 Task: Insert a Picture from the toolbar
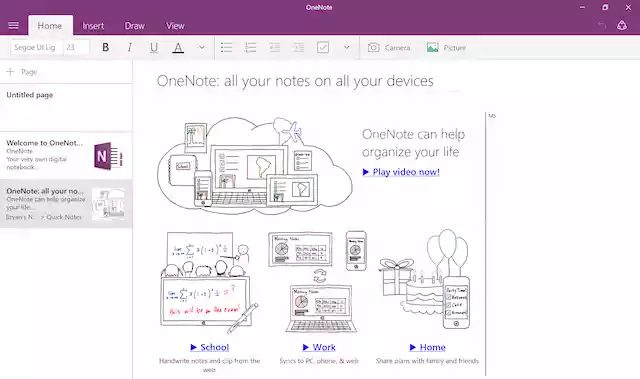pyautogui.click(x=446, y=48)
